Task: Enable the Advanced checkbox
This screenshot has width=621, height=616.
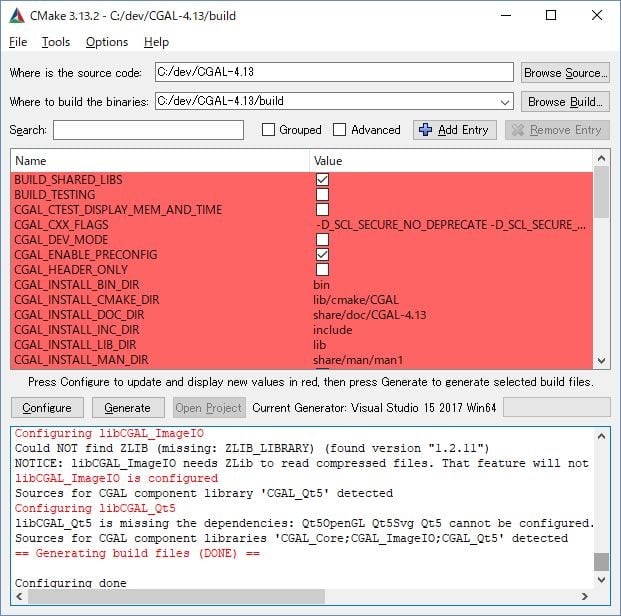Action: point(339,130)
